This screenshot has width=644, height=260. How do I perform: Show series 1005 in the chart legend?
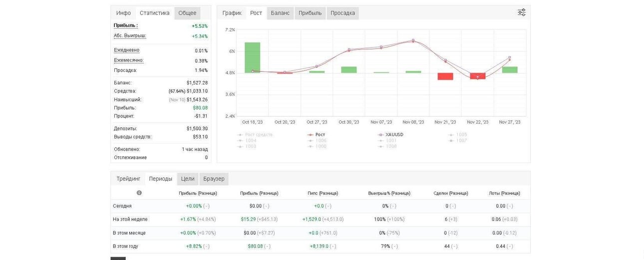[x=458, y=134]
